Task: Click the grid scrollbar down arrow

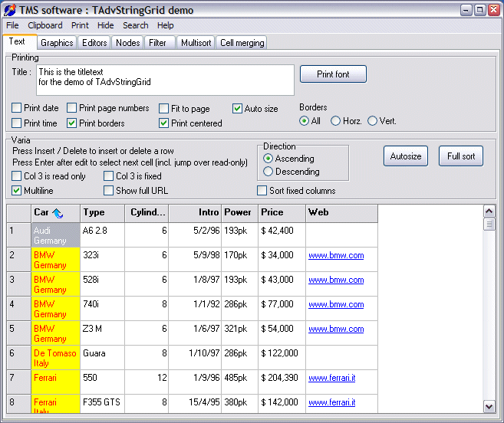Action: coord(489,407)
